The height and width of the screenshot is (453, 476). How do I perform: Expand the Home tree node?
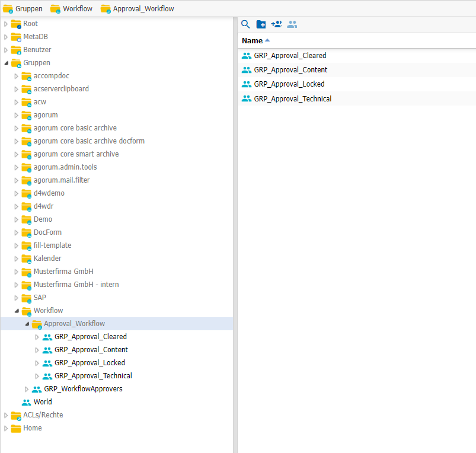click(x=6, y=429)
